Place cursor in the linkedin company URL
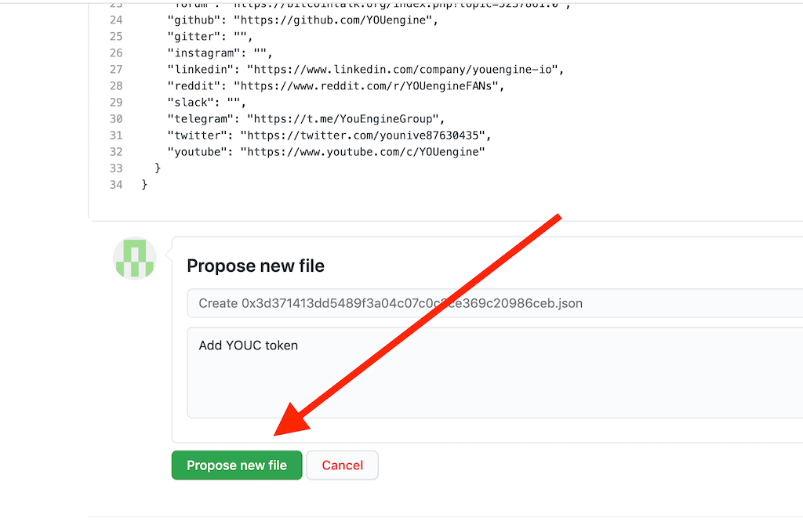 402,70
